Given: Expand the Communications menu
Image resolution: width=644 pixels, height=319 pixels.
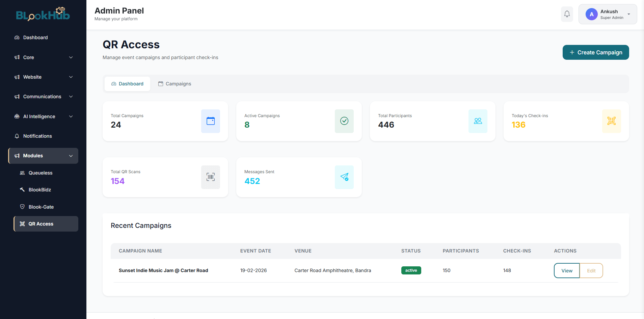Looking at the screenshot, I should coord(43,97).
